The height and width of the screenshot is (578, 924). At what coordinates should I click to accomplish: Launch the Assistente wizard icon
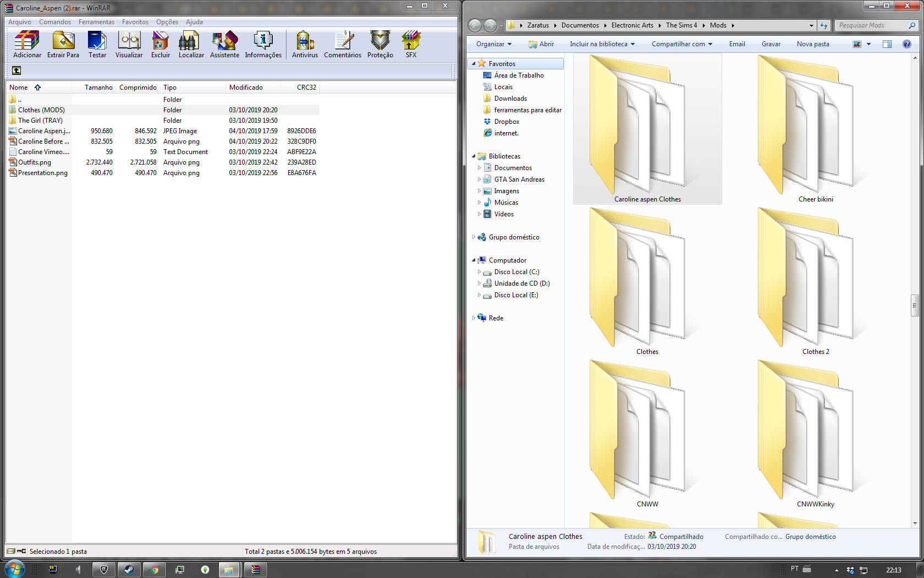[x=224, y=45]
